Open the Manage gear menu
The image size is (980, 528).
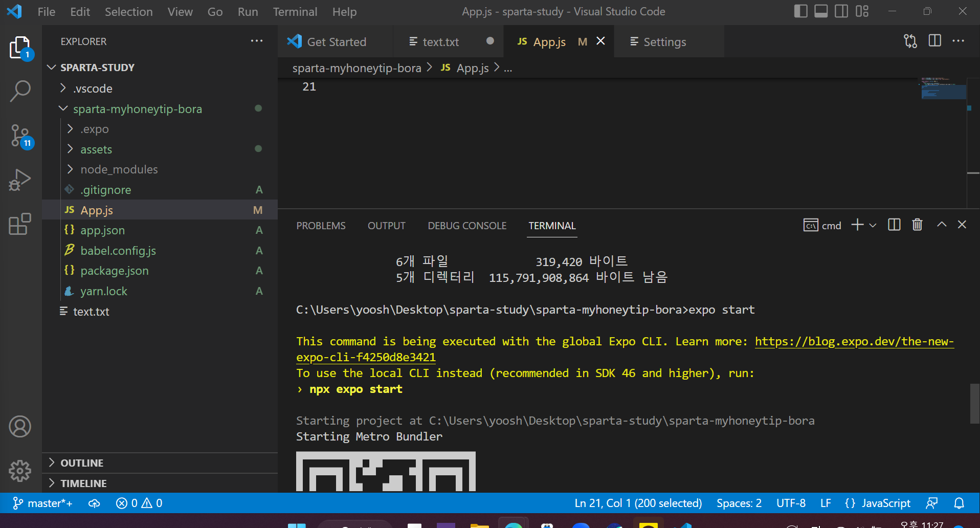coord(20,471)
